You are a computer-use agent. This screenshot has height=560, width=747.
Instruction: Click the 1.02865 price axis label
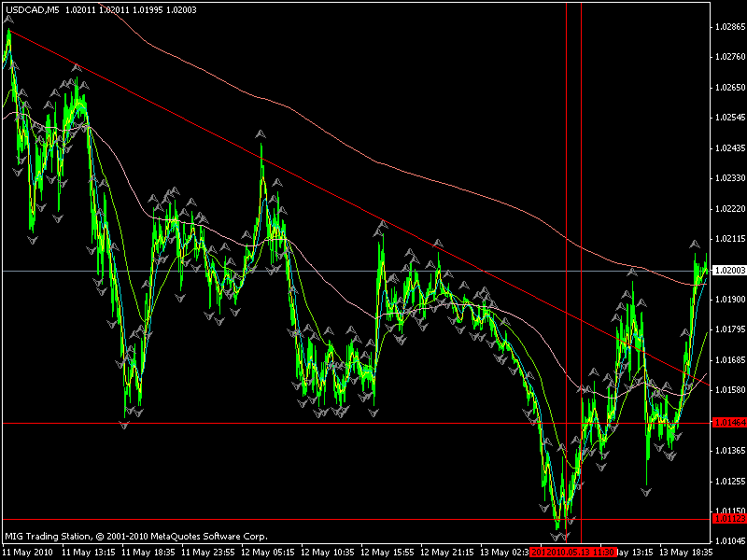point(727,27)
